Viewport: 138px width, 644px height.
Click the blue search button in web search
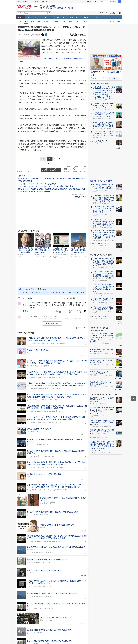[120, 2]
